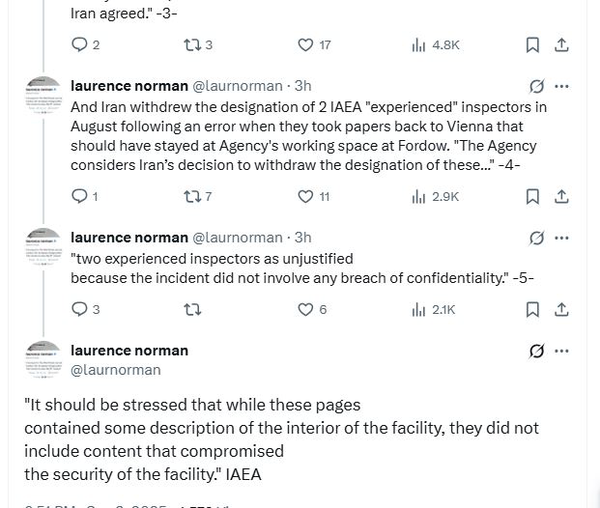Repost the tweet ending with -5-
This screenshot has width=600, height=508.
click(194, 310)
